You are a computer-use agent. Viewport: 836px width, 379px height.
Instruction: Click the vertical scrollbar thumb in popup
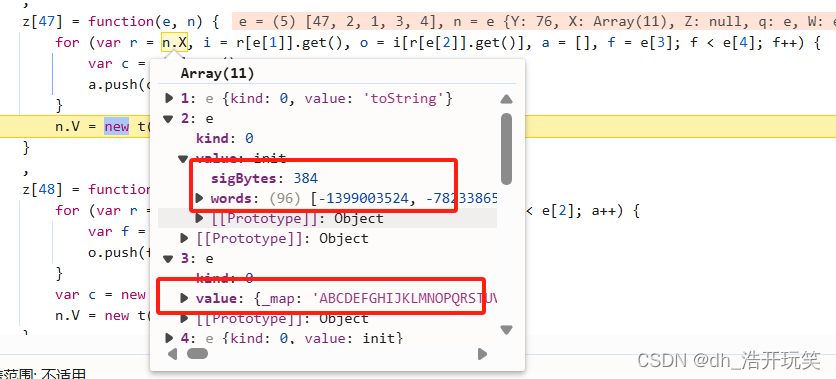506,149
